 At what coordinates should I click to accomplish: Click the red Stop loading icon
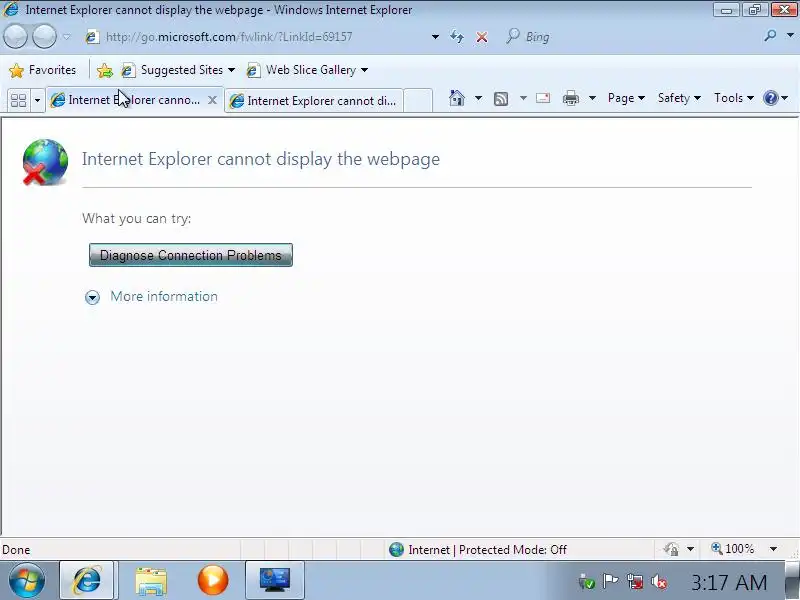pyautogui.click(x=482, y=37)
